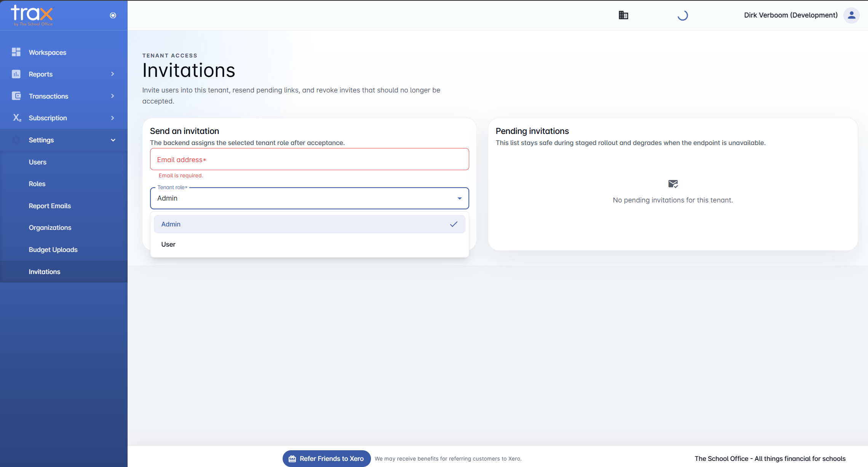Expand the Subscription submenu chevron
The width and height of the screenshot is (868, 467).
[113, 118]
